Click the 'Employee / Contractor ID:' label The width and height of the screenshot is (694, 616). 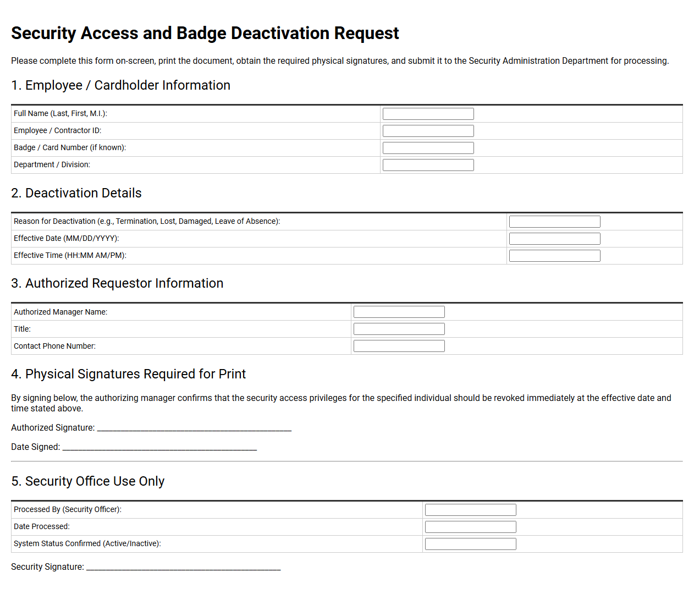[58, 130]
